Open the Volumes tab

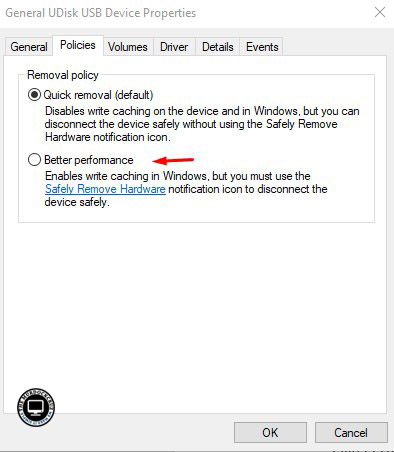click(128, 47)
